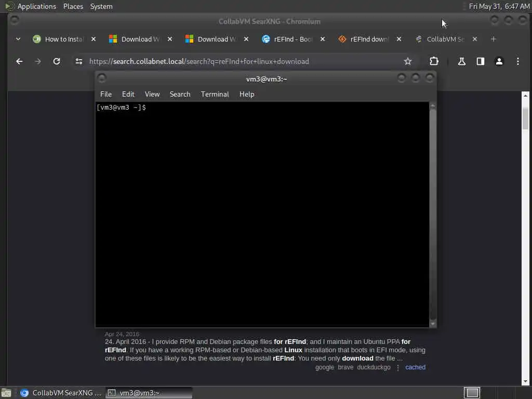Switch to the 'rEFInd download' tab
This screenshot has width=532, height=399.
[369, 39]
